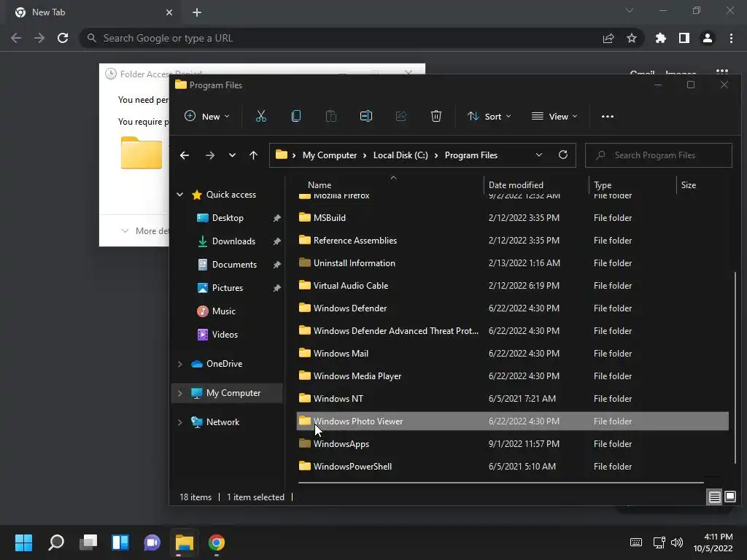Refresh the Program Files folder view
Viewport: 747px width, 560px height.
tap(562, 155)
